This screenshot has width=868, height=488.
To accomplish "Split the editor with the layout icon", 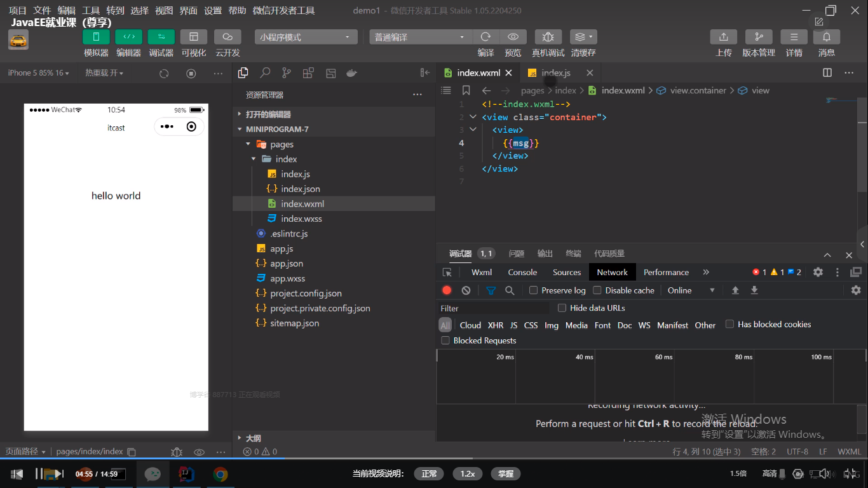I will (x=827, y=72).
